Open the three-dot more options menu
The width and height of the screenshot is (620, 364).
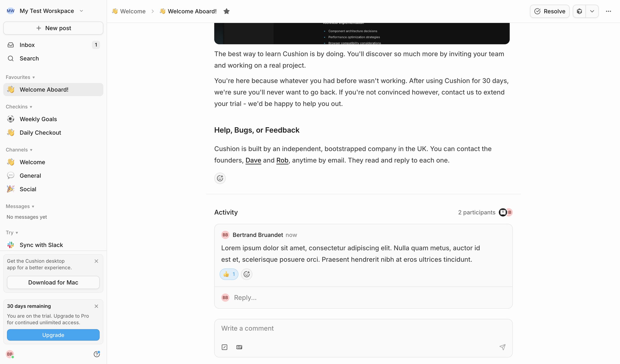click(x=608, y=11)
